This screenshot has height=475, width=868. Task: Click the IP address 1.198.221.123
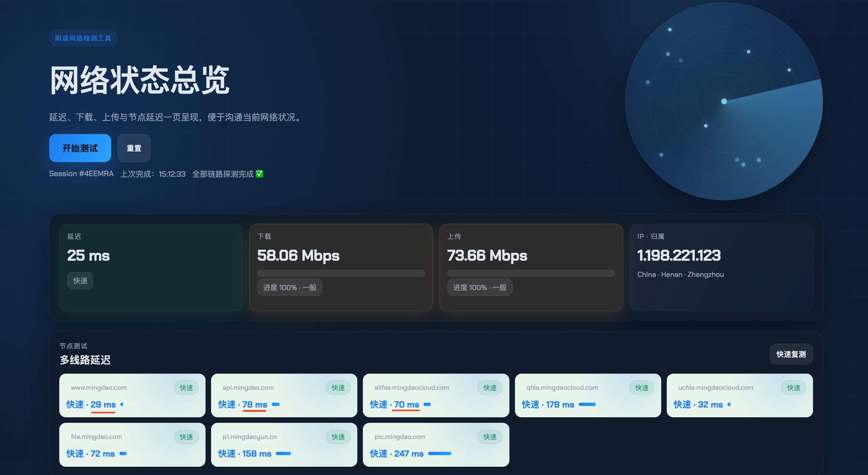679,255
